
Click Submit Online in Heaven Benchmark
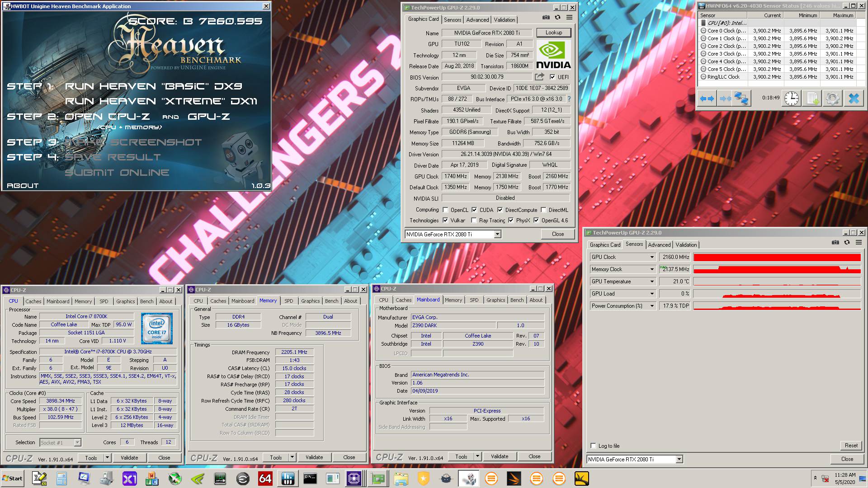[117, 173]
